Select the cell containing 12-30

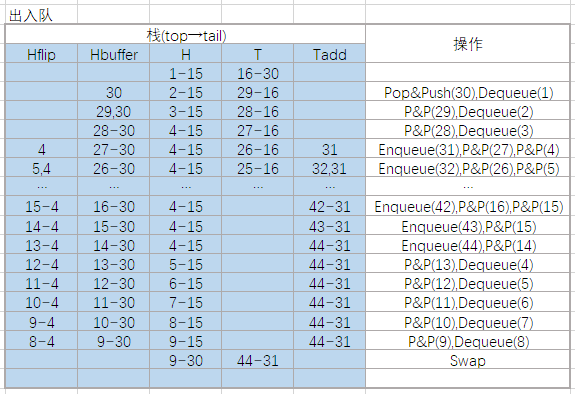click(x=114, y=283)
